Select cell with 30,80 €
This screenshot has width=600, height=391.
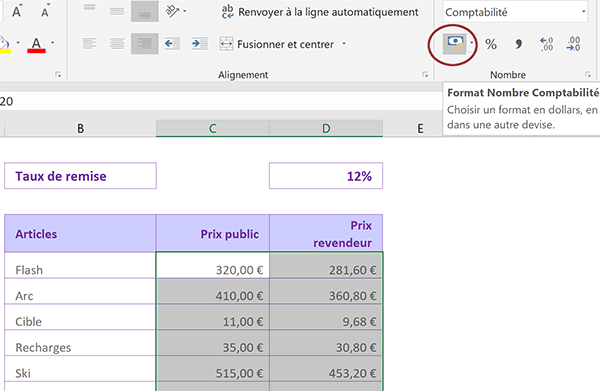pos(326,343)
